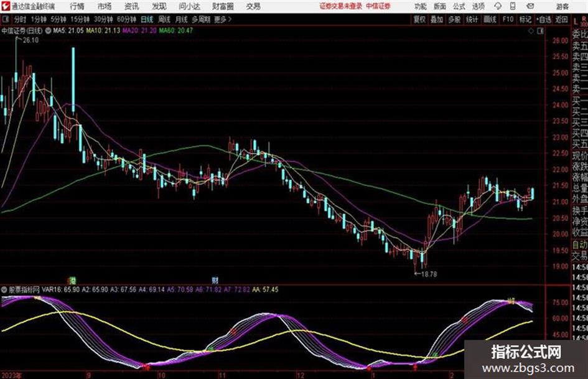This screenshot has width=588, height=379.
Task: Click the 财 marker on chart bottom
Action: click(215, 280)
